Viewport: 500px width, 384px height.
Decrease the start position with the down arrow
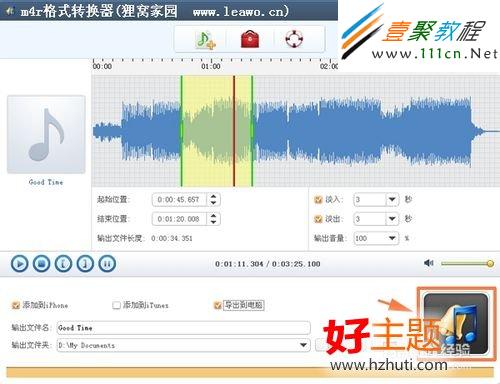point(213,203)
